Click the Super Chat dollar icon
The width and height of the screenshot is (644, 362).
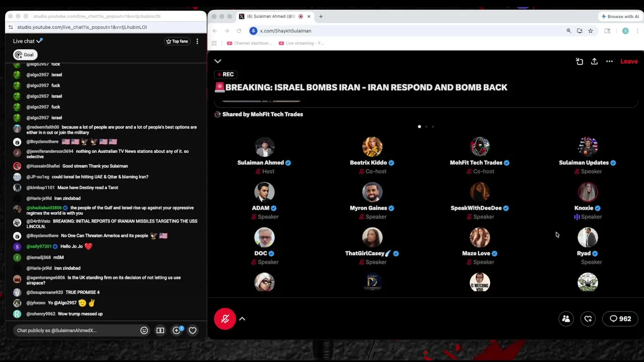tap(160, 330)
